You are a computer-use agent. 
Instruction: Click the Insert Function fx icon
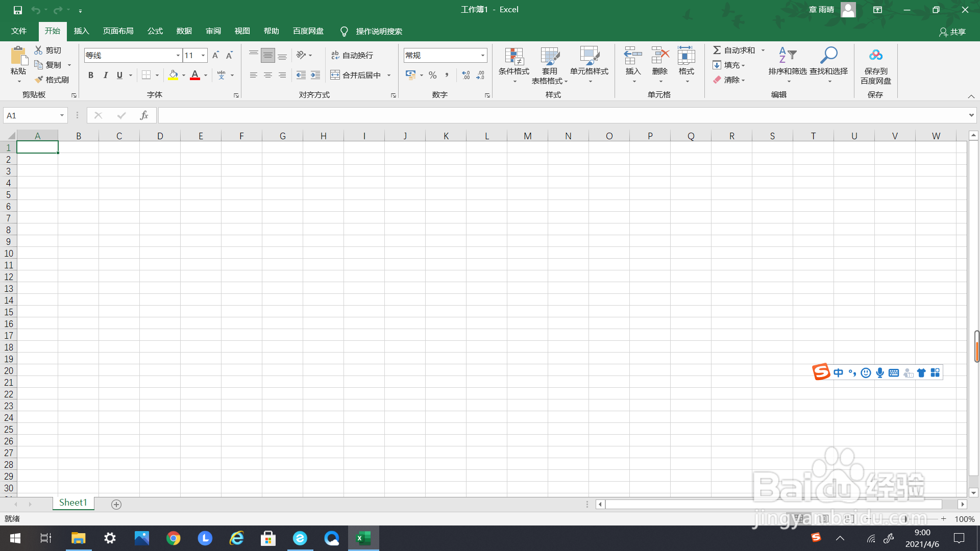(x=144, y=115)
